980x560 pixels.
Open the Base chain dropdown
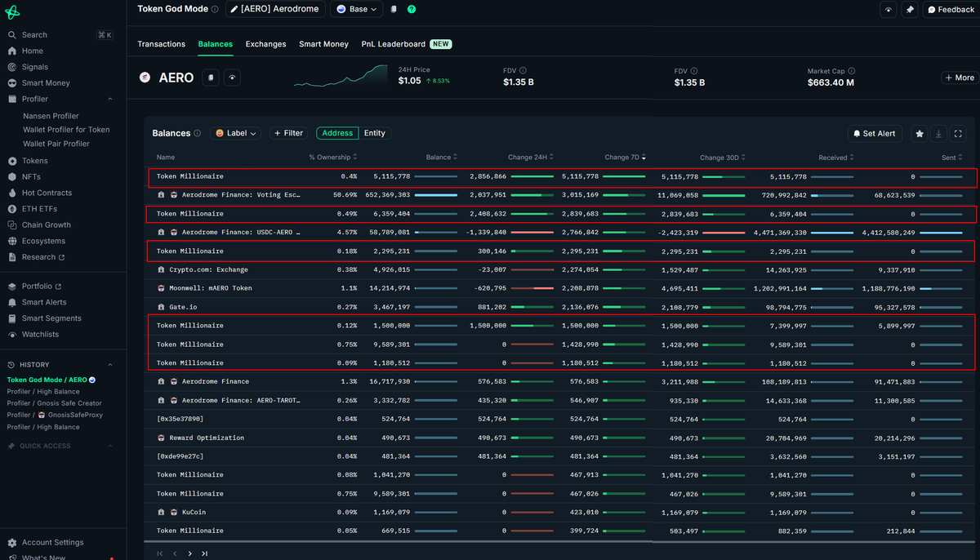(x=356, y=9)
